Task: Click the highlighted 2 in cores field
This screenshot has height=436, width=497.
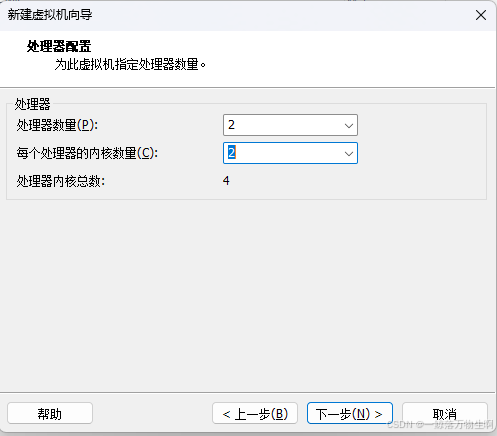Action: pos(232,153)
